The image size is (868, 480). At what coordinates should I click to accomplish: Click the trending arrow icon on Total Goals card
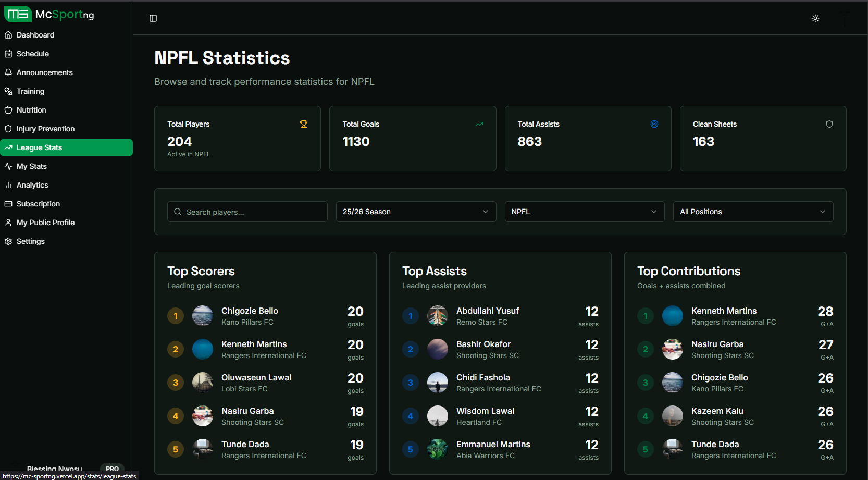pos(479,124)
